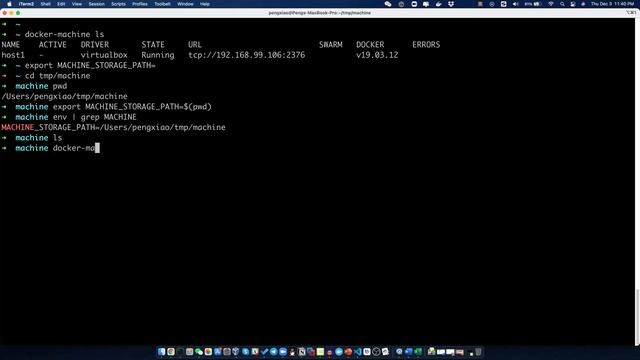Open the Session menu

(x=96, y=4)
